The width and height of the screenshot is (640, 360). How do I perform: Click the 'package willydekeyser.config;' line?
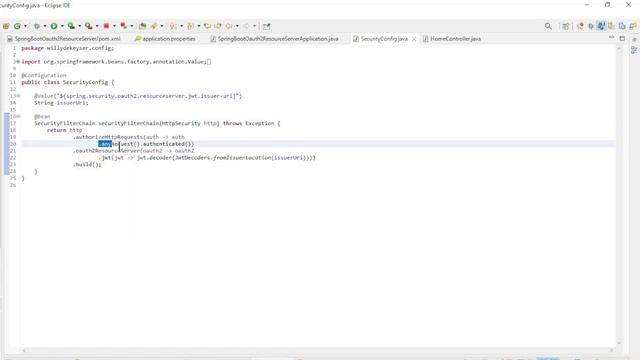pos(68,48)
